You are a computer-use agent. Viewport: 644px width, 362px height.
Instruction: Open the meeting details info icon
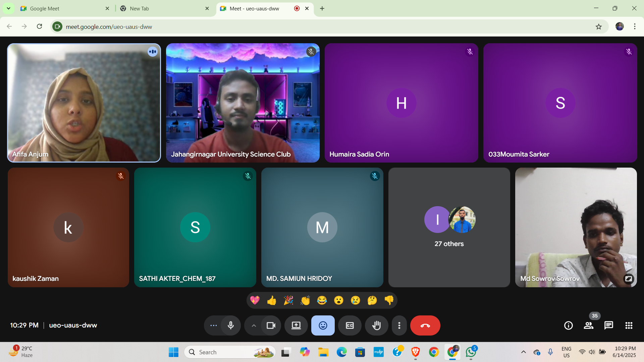click(569, 325)
